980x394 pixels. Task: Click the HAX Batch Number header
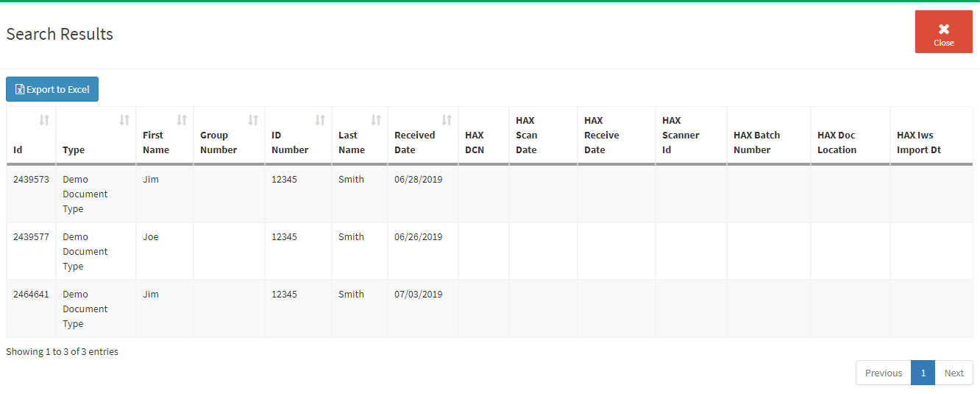pos(756,142)
